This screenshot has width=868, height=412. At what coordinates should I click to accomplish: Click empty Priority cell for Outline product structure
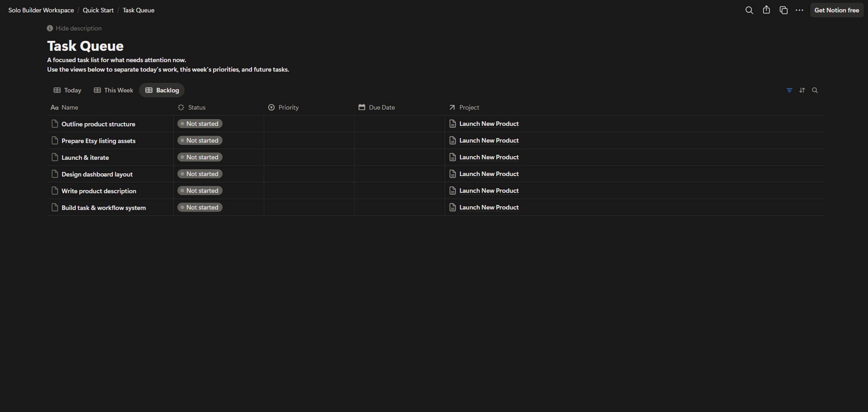point(309,124)
